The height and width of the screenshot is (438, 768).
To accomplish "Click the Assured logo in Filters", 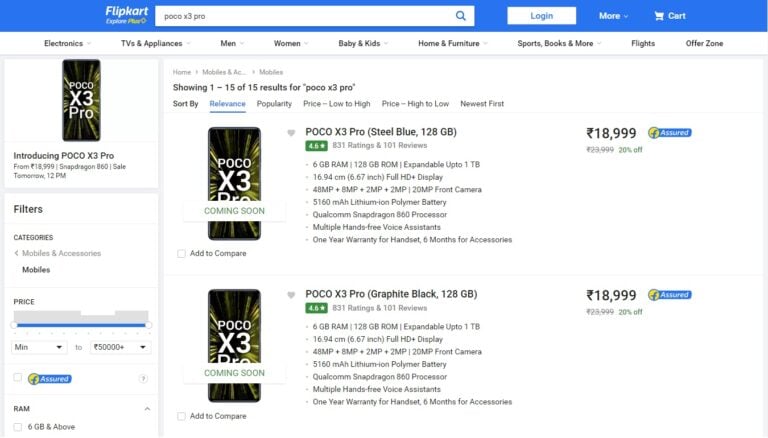I will coord(50,379).
